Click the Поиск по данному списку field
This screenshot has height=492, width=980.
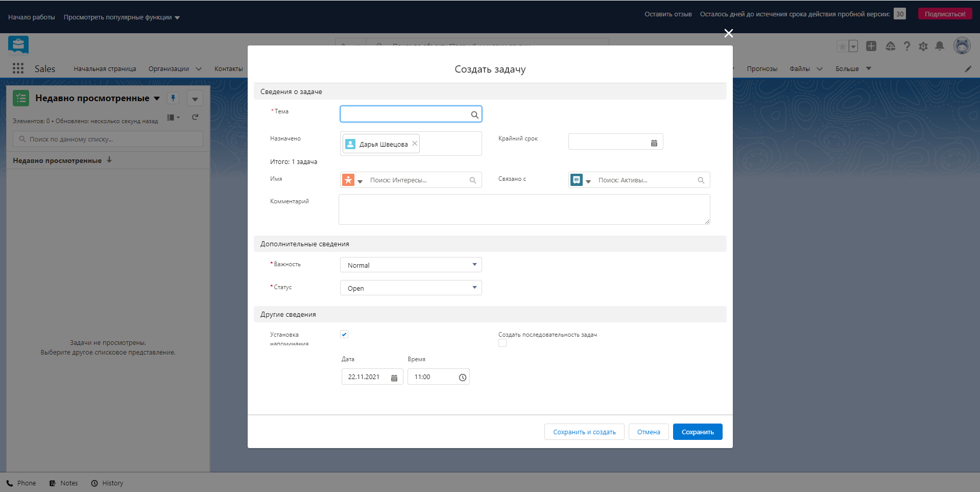coord(108,139)
